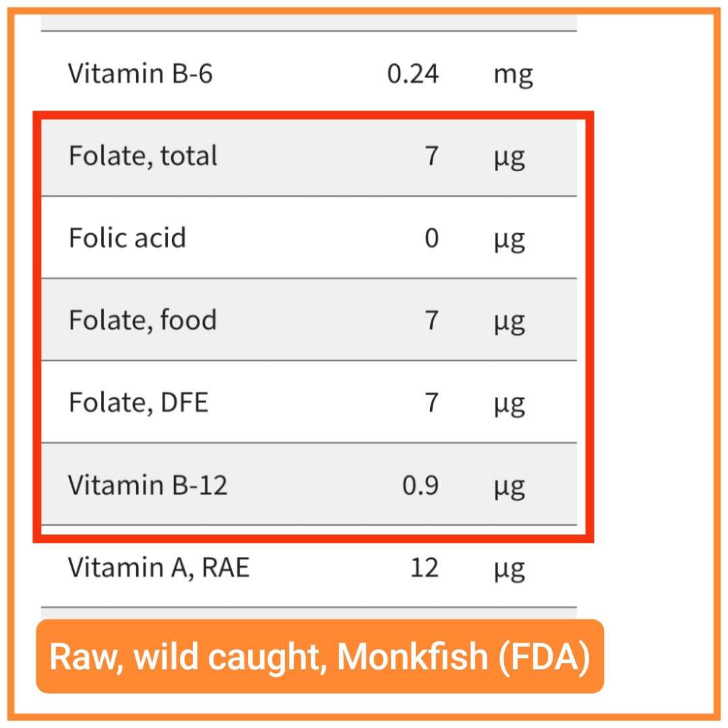Click the µg unit for Folate, DFE
The image size is (728, 728).
pyautogui.click(x=510, y=405)
